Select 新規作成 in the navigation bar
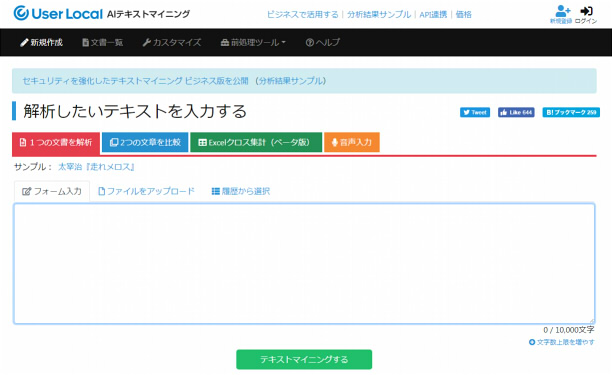 [42, 42]
